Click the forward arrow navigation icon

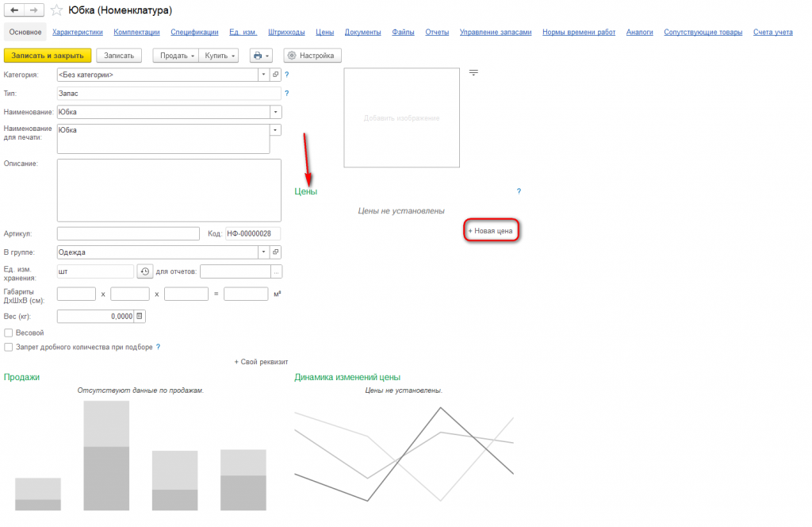(33, 10)
